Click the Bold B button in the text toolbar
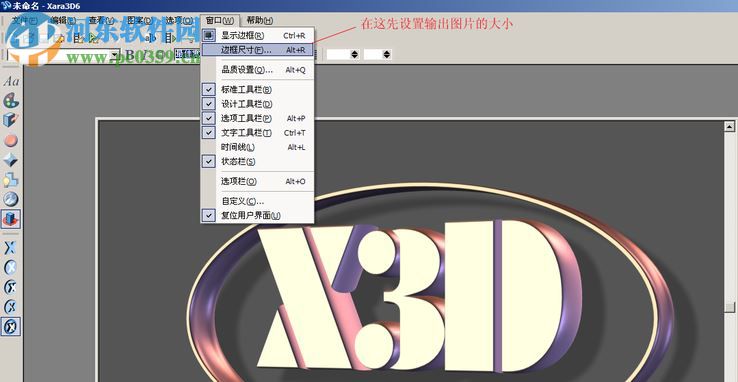The width and height of the screenshot is (738, 382). pos(129,55)
